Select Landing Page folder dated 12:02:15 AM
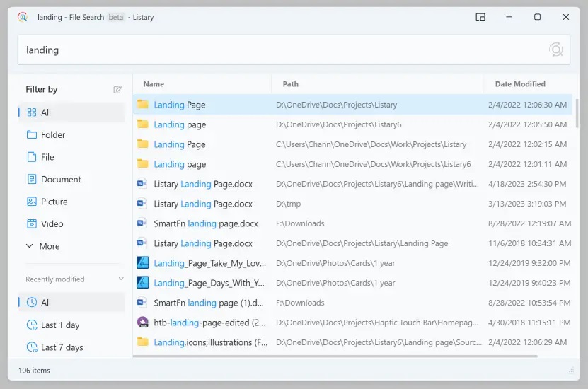This screenshot has height=389, width=588. click(352, 144)
